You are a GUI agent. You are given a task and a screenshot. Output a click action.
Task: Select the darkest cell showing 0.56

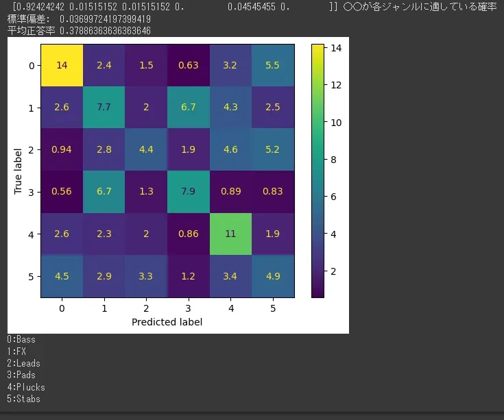pyautogui.click(x=62, y=192)
